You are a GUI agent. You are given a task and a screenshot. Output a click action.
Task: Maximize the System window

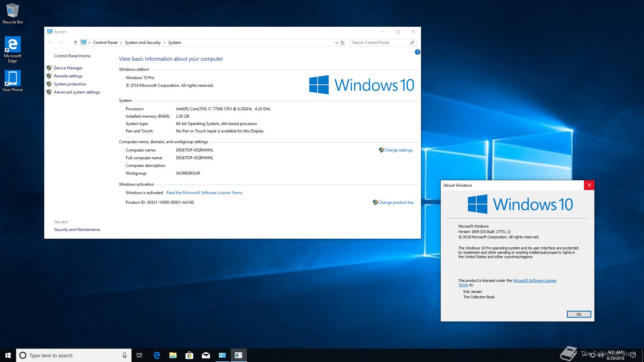tap(398, 32)
